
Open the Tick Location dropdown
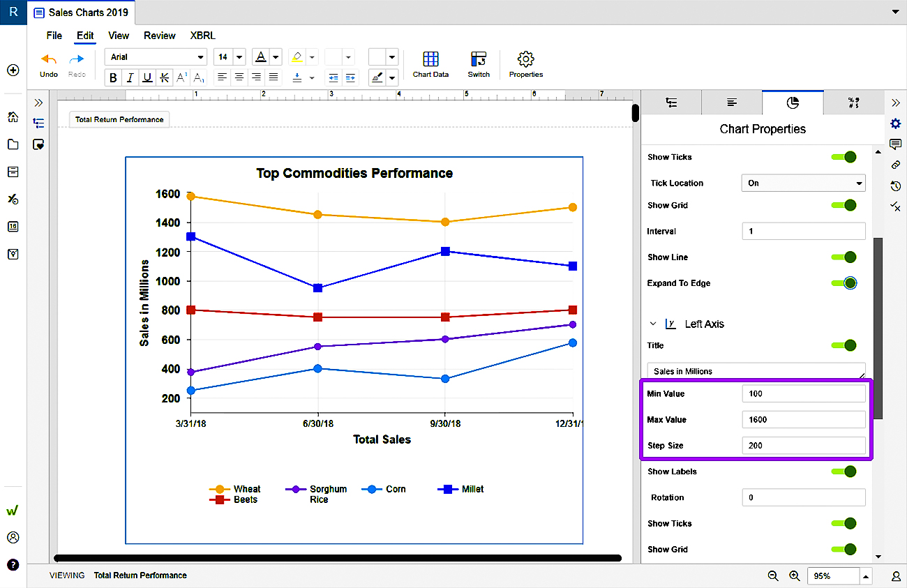click(803, 183)
